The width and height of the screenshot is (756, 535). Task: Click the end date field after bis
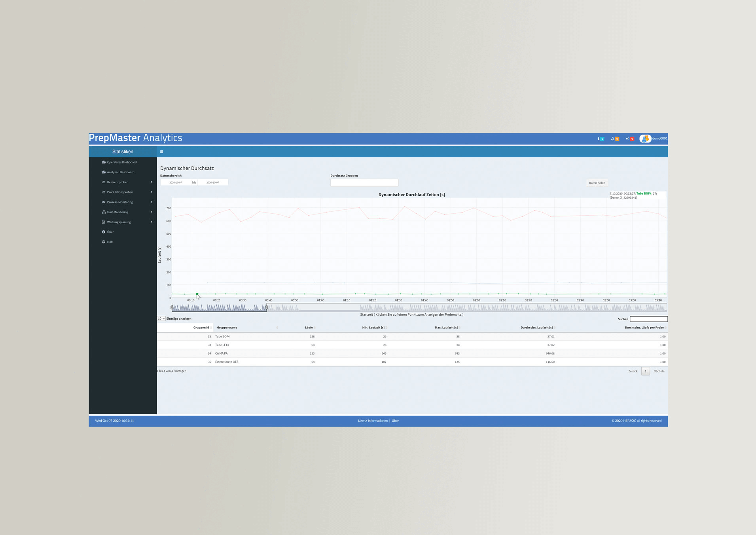click(212, 182)
